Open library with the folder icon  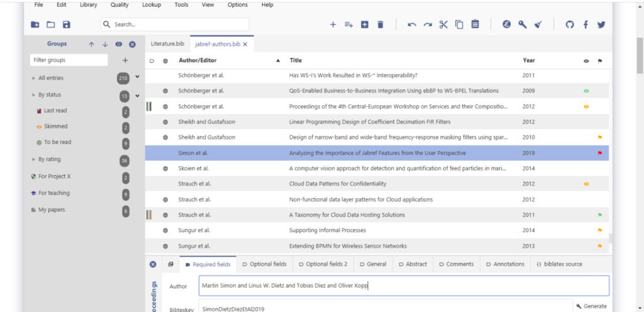point(50,25)
